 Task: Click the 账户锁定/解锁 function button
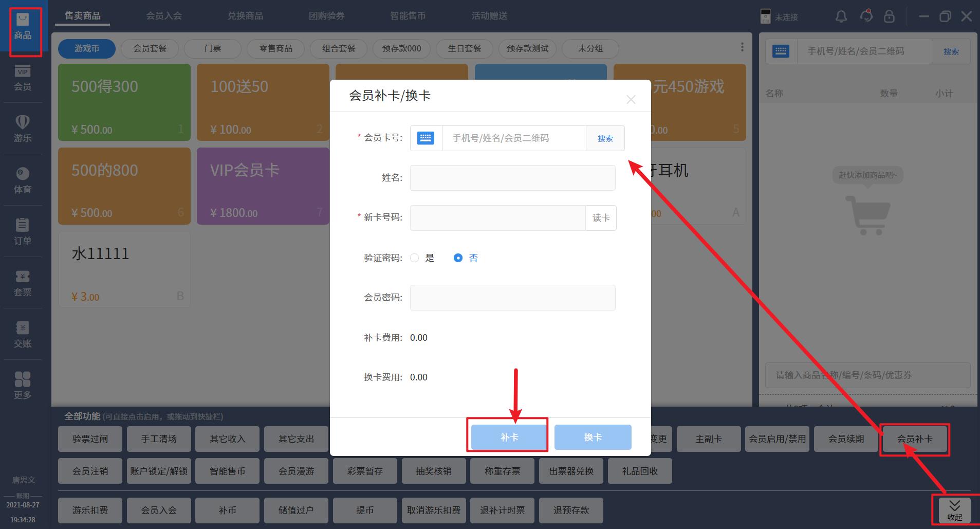tap(159, 471)
